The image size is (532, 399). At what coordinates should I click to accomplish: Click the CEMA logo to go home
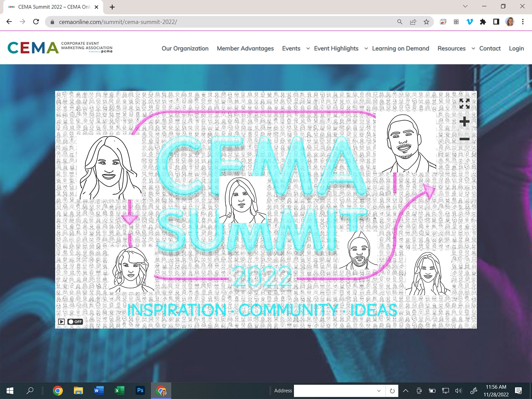tap(60, 48)
